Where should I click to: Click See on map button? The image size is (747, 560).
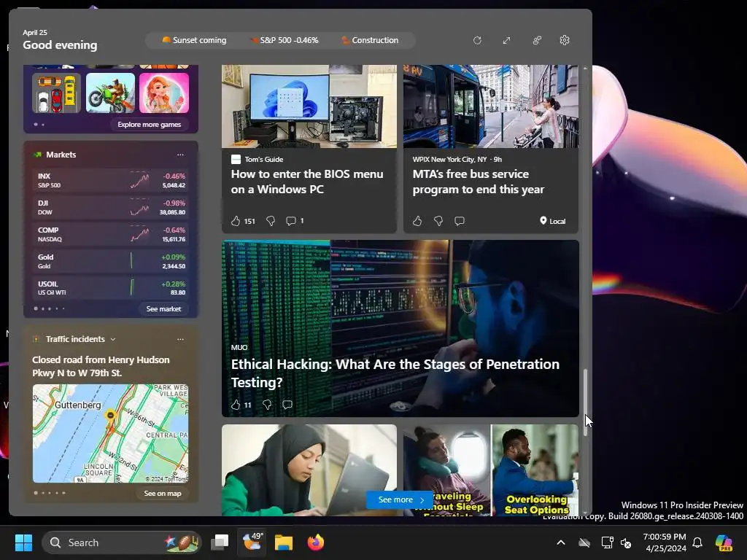point(163,494)
